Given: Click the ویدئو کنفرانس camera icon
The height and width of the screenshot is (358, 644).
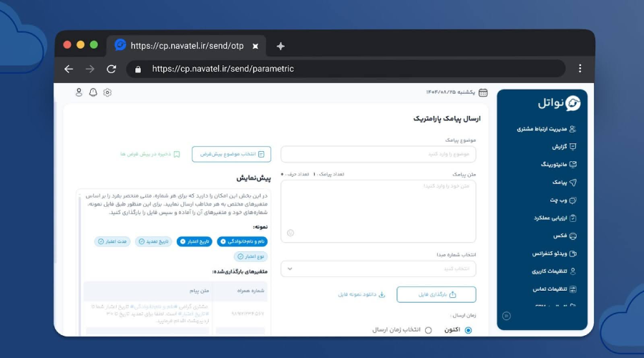Looking at the screenshot, I should click(x=573, y=253).
